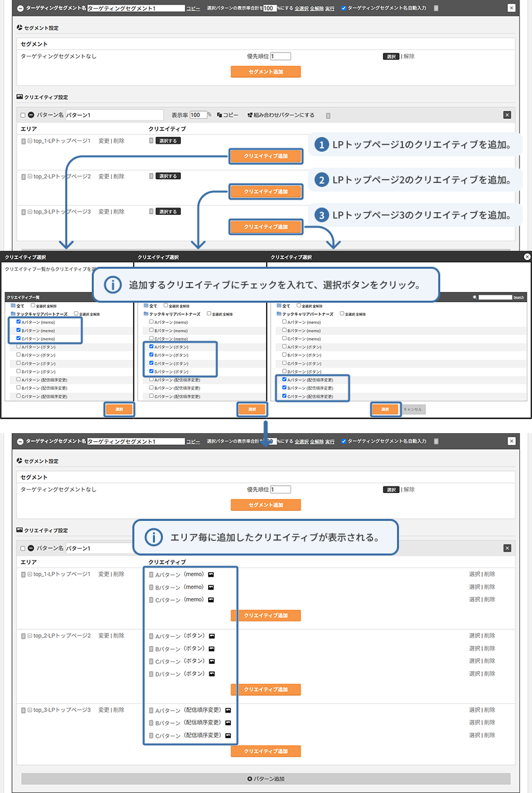This screenshot has height=793, width=532.
Task: Uncheck the checked Aパターン (memo) checkbox
Action: tap(19, 321)
